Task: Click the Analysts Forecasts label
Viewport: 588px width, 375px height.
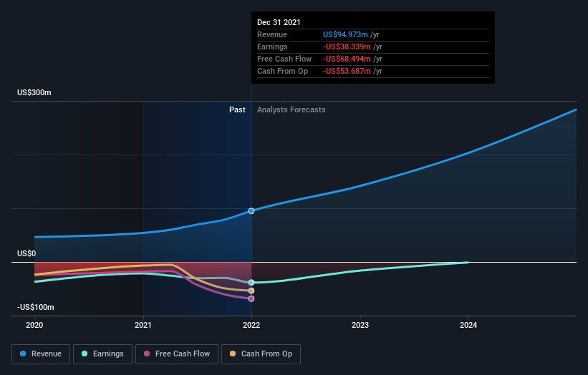Action: 291,109
